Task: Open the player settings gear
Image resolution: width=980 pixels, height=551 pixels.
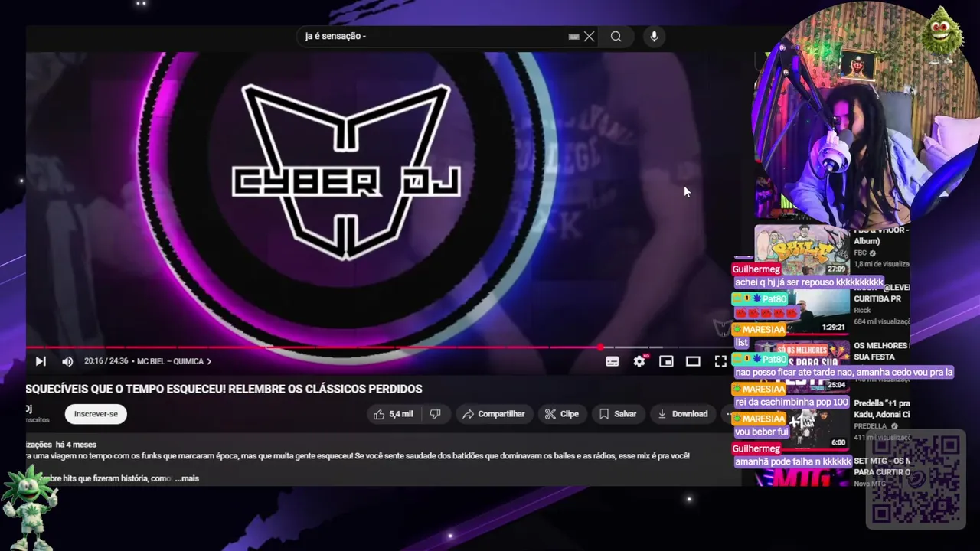Action: [639, 361]
